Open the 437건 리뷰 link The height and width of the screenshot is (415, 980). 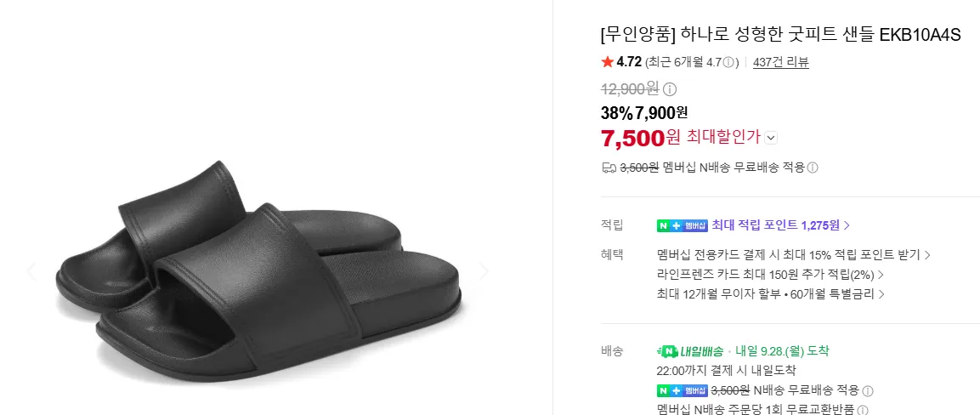coord(781,62)
